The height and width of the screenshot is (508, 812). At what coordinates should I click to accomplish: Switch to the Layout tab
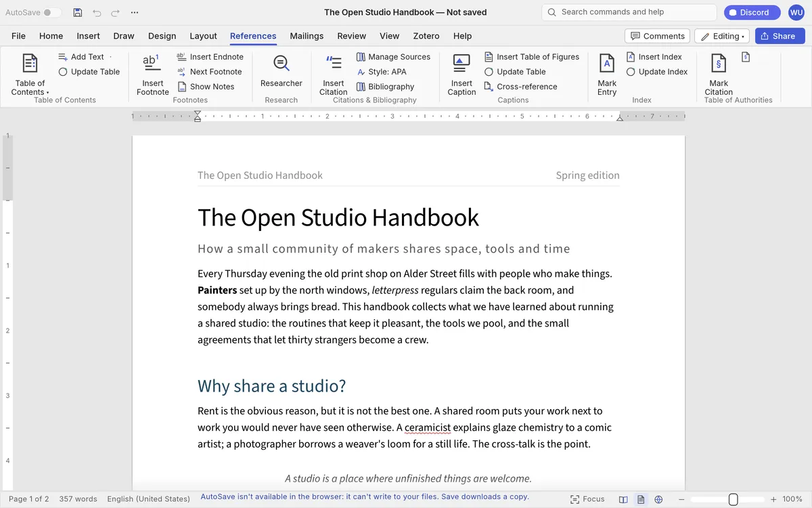(x=203, y=36)
